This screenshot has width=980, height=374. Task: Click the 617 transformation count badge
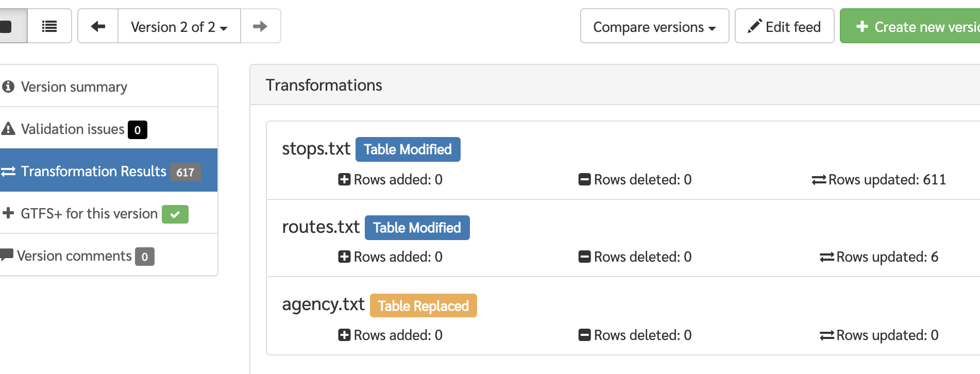coord(185,172)
